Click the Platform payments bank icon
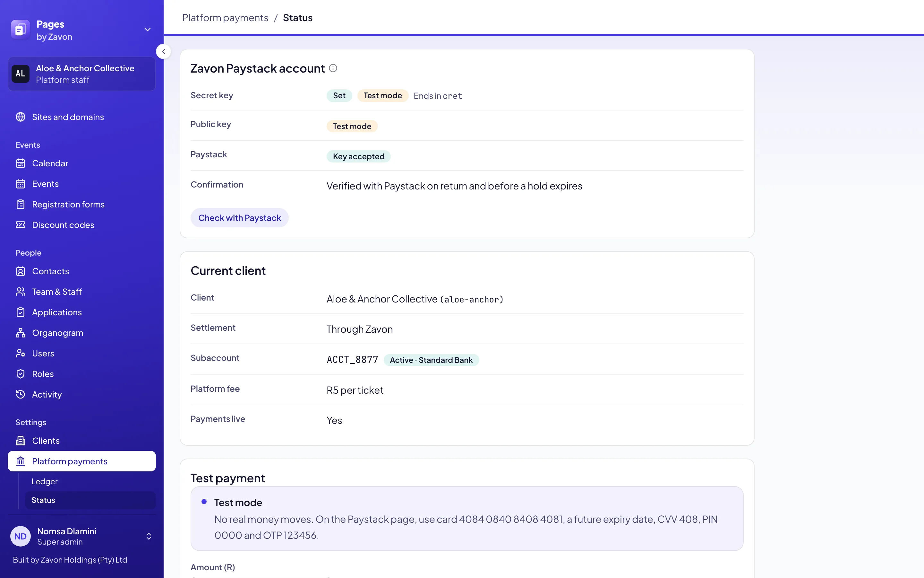Image resolution: width=924 pixels, height=578 pixels. (x=21, y=461)
